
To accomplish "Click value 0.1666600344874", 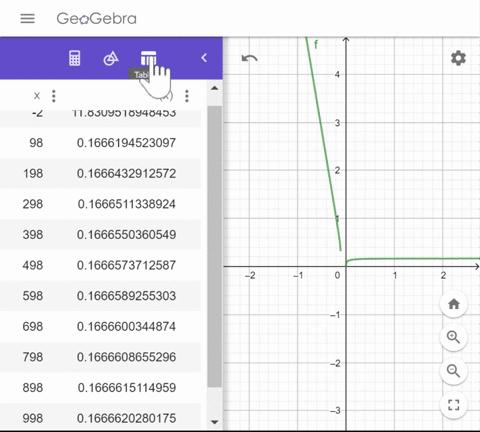I will coord(126,326).
